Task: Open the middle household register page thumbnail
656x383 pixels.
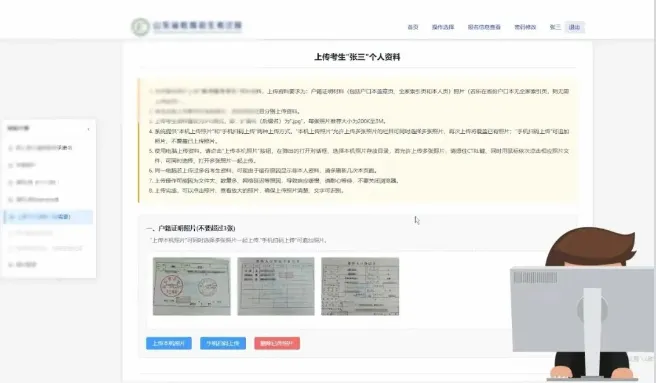Action: point(276,286)
